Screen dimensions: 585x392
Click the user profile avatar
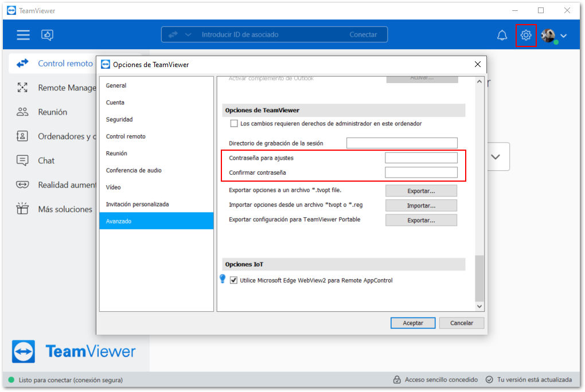pyautogui.click(x=548, y=36)
